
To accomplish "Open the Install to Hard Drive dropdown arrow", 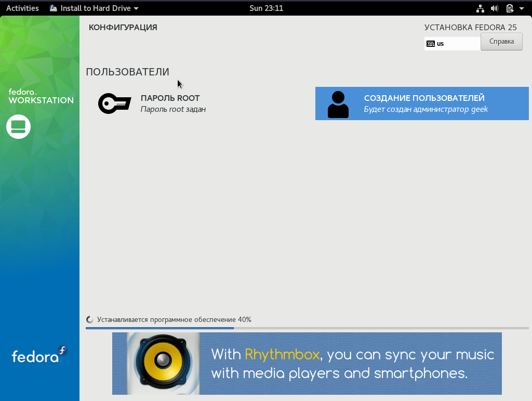I will pos(136,8).
